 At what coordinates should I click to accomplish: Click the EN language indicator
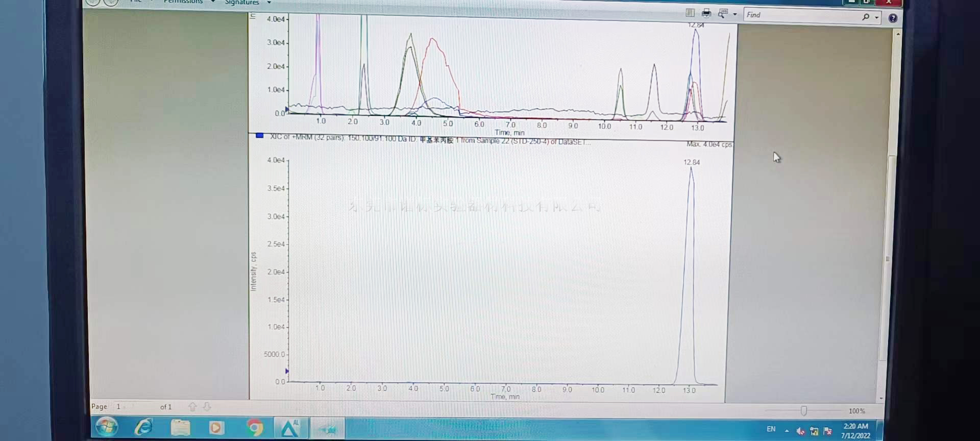pyautogui.click(x=771, y=429)
